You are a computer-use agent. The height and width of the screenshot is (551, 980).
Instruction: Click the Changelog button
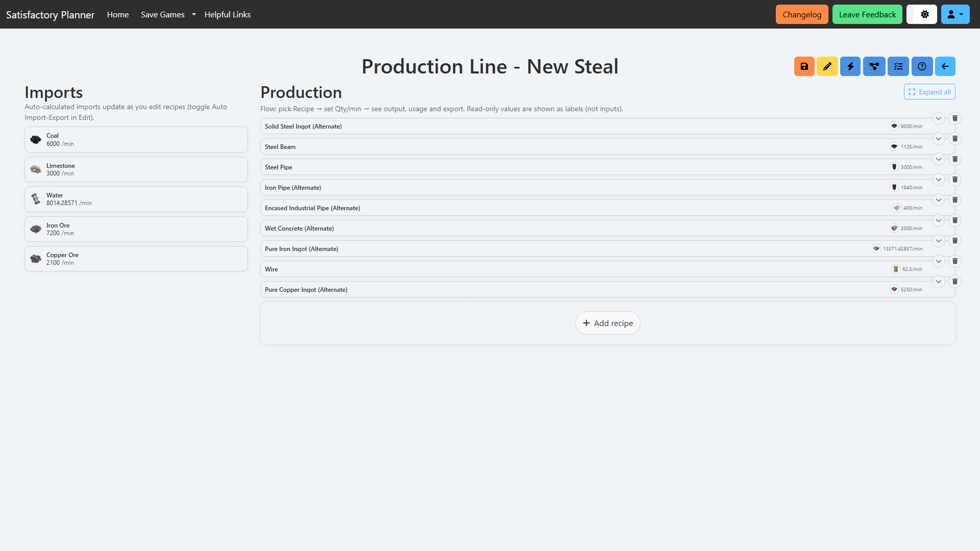[801, 14]
